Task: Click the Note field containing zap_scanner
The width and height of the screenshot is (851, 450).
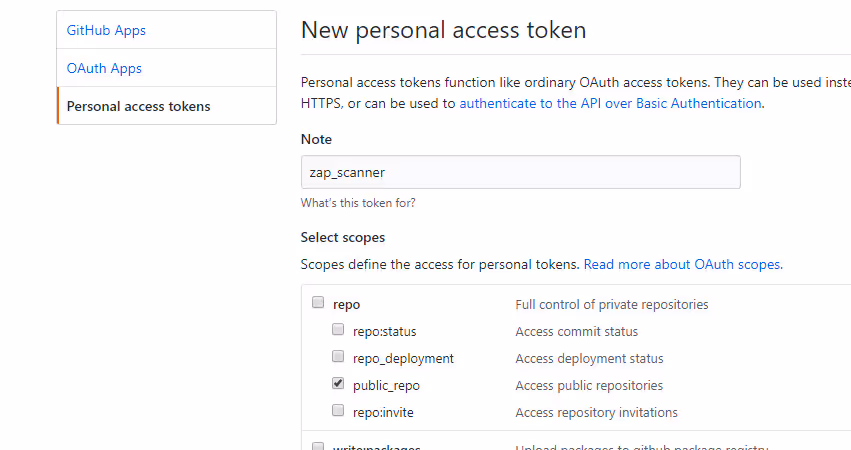Action: (520, 172)
